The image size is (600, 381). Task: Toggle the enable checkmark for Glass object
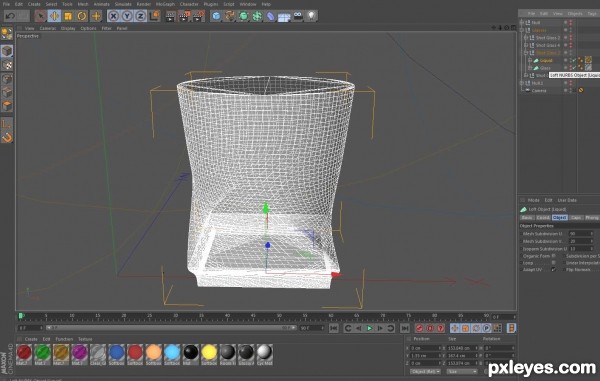coord(574,68)
